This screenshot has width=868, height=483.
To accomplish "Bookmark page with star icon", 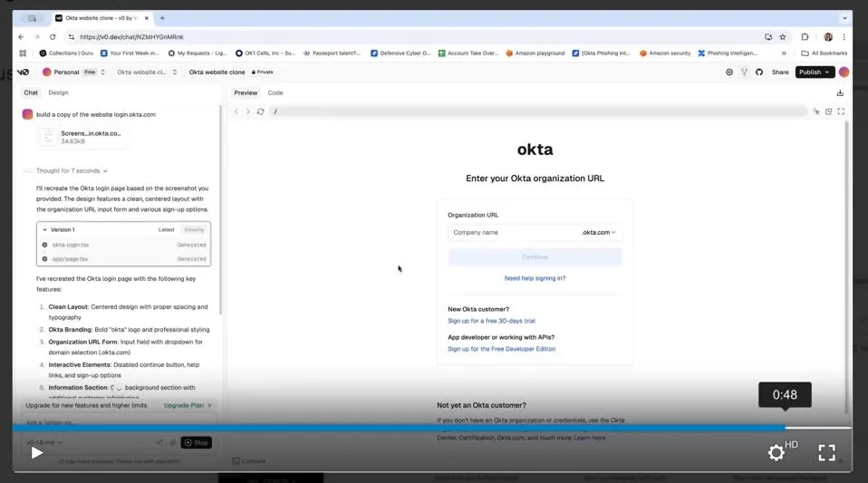I will point(781,37).
